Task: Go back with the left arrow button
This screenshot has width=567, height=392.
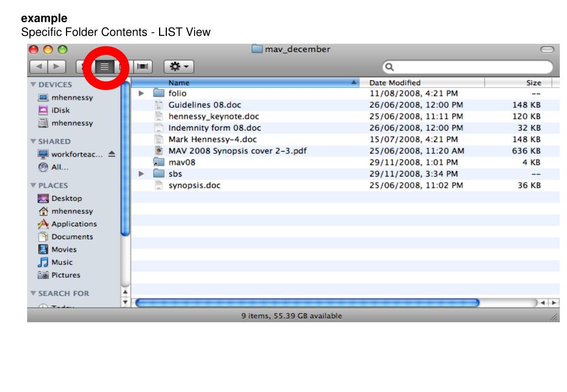Action: (x=39, y=66)
